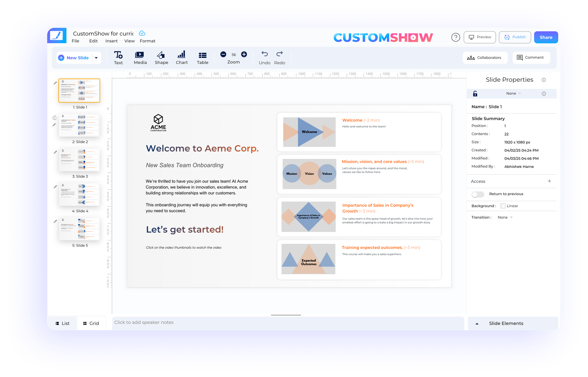Select the Shape tool
This screenshot has height=377, width=588.
click(161, 58)
